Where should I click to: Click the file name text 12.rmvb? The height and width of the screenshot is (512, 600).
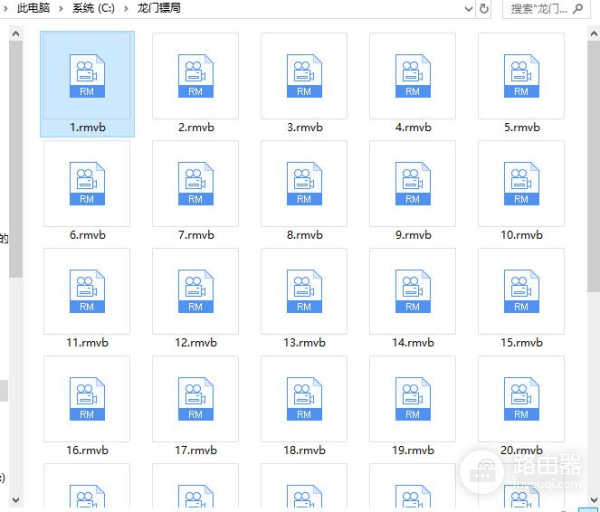point(196,342)
